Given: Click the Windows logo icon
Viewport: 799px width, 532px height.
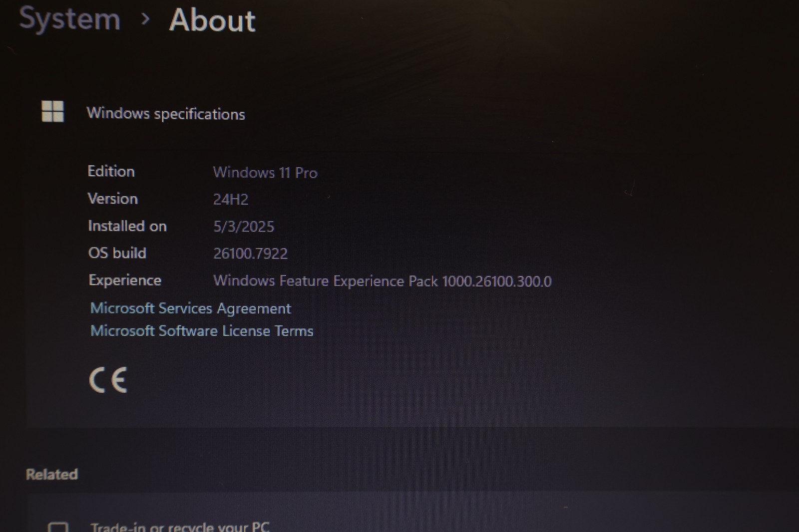Looking at the screenshot, I should click(x=52, y=111).
